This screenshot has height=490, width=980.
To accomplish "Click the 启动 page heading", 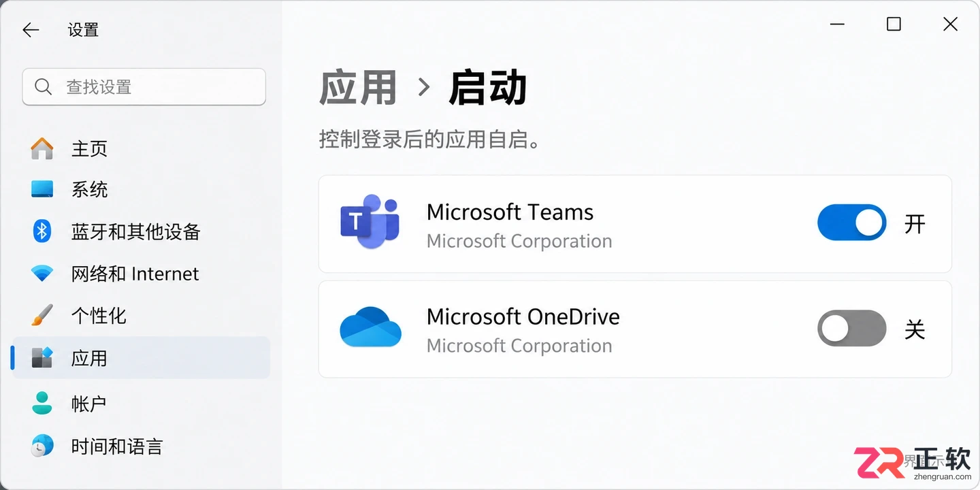I will 488,87.
